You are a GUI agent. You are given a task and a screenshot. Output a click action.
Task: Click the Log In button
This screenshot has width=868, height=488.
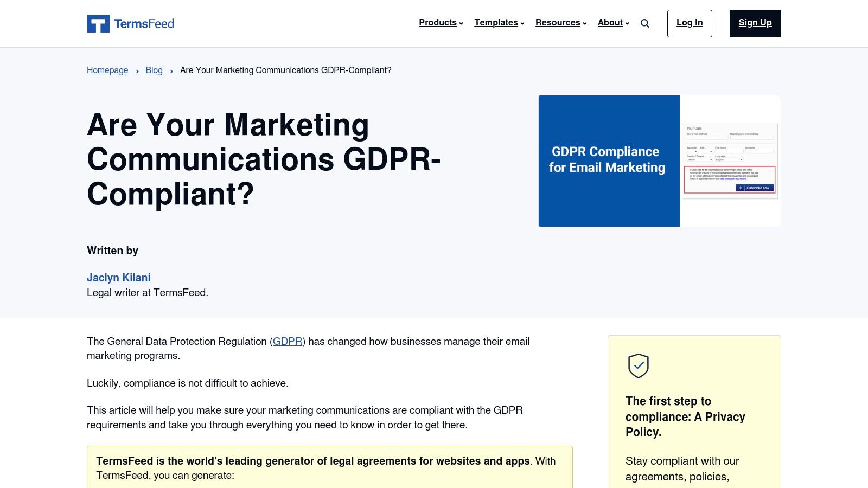tap(689, 23)
